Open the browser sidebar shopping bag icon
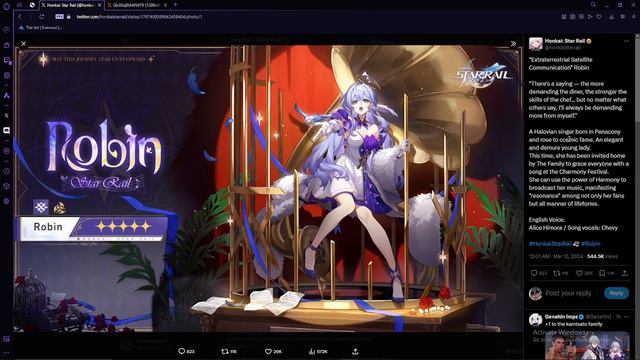Screen dimensions: 640x360 pyautogui.click(x=7, y=45)
